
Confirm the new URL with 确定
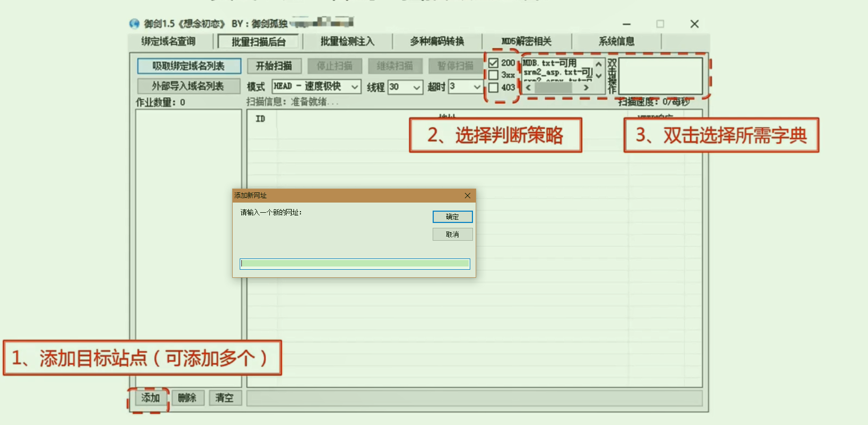453,217
